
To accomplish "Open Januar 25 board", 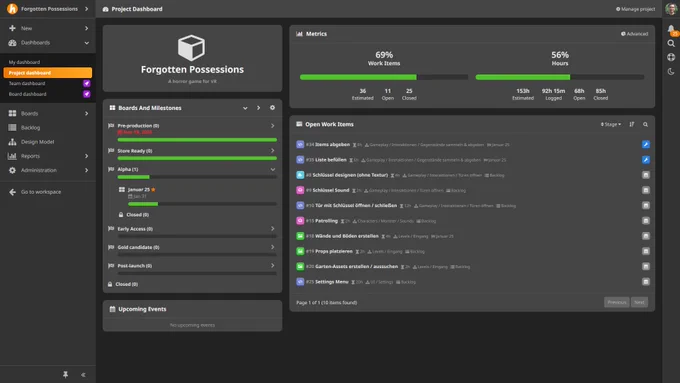I will tap(139, 190).
